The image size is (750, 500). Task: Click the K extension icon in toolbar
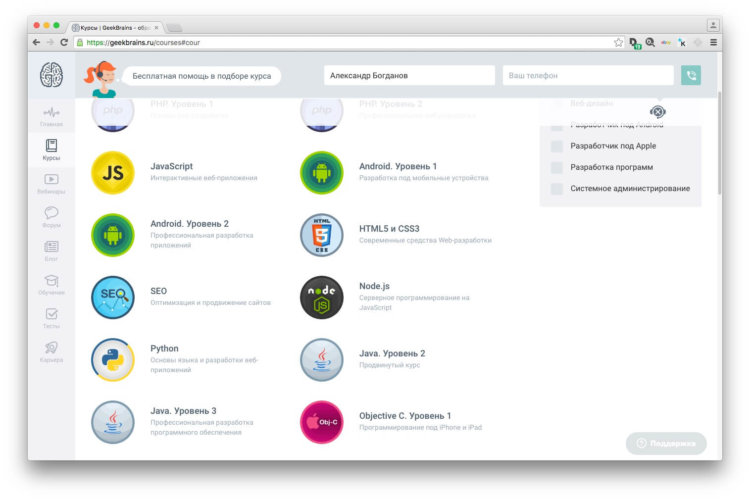pos(682,42)
